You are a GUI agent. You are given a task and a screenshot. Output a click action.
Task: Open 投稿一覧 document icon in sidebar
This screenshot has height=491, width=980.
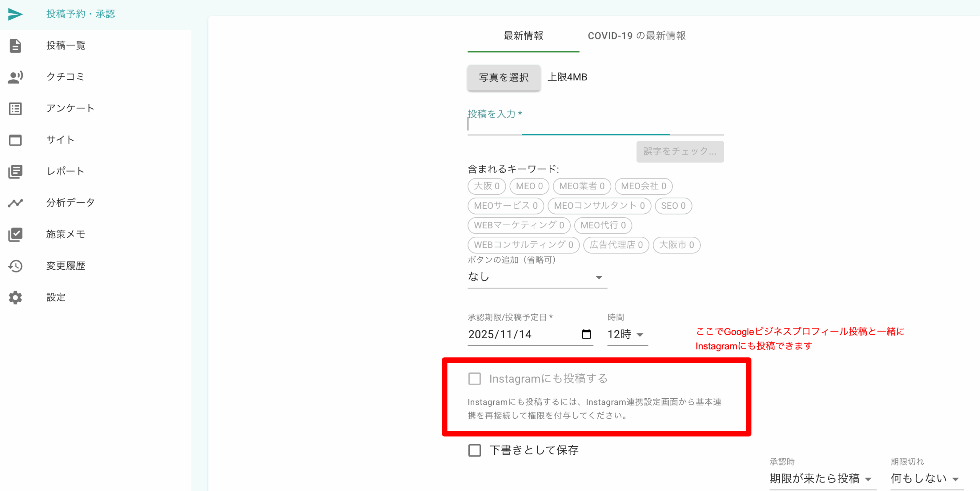15,46
